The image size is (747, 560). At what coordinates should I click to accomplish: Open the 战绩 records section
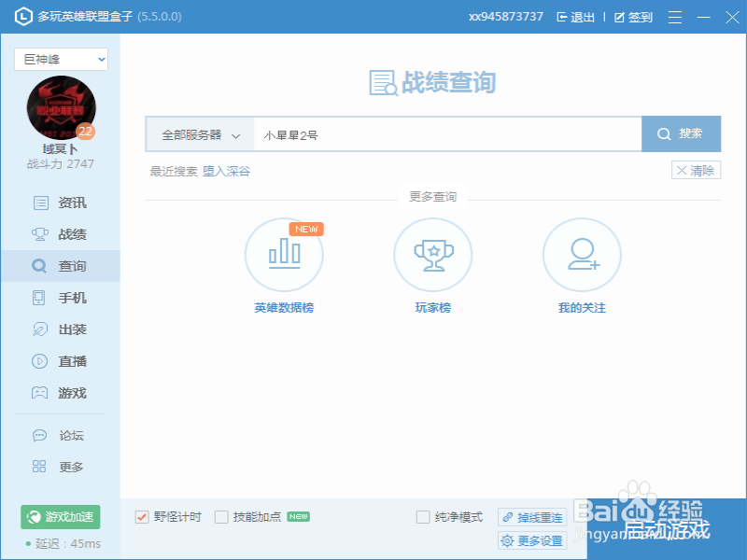(60, 234)
